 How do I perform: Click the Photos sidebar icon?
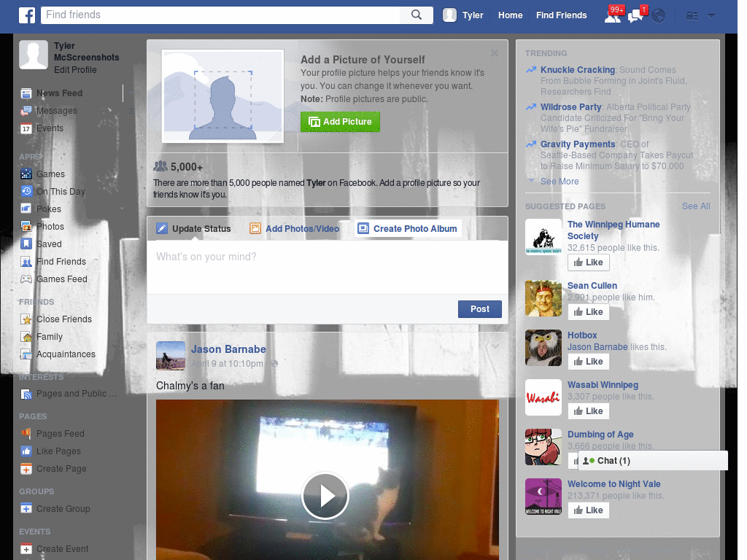point(26,226)
